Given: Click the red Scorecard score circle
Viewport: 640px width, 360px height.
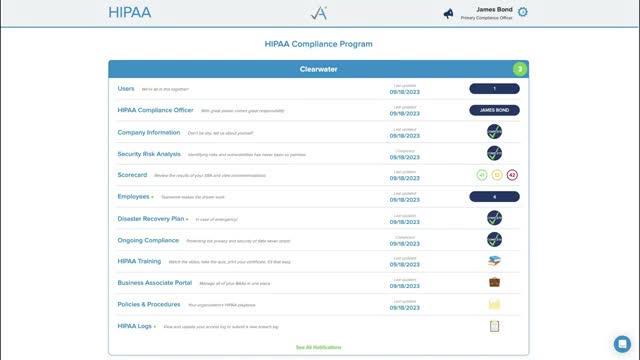Looking at the screenshot, I should click(512, 175).
